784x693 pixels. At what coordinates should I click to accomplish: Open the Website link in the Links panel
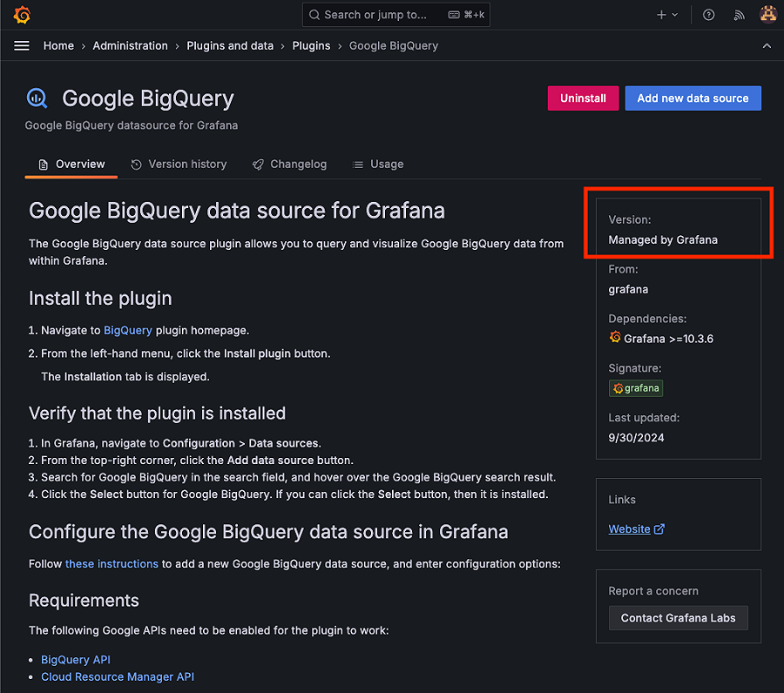point(629,528)
